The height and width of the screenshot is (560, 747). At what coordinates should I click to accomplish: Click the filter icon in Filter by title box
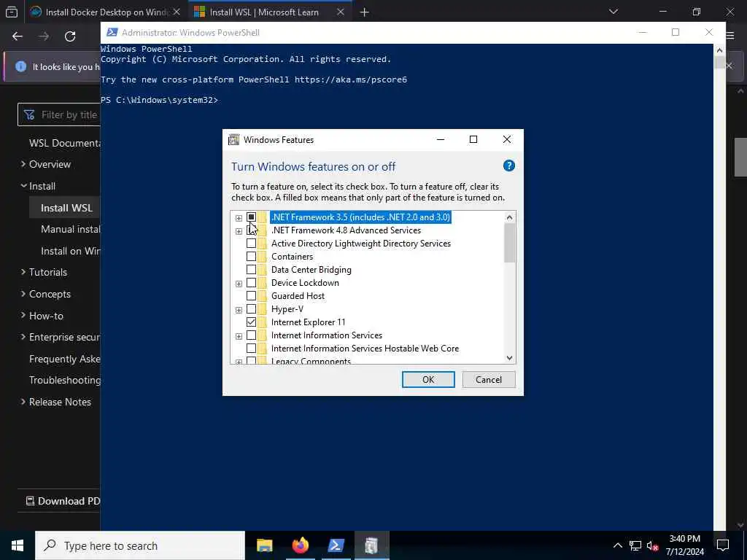(29, 114)
